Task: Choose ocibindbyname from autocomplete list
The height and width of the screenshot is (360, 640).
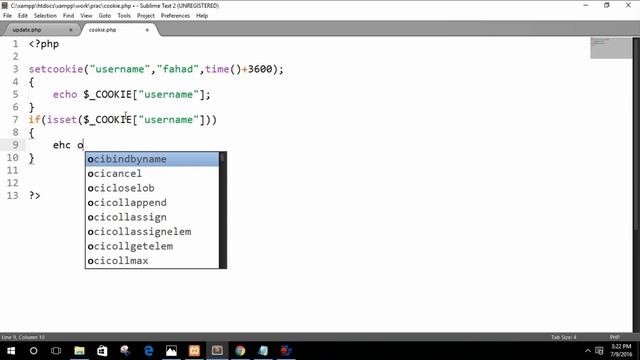Action: pos(152,159)
